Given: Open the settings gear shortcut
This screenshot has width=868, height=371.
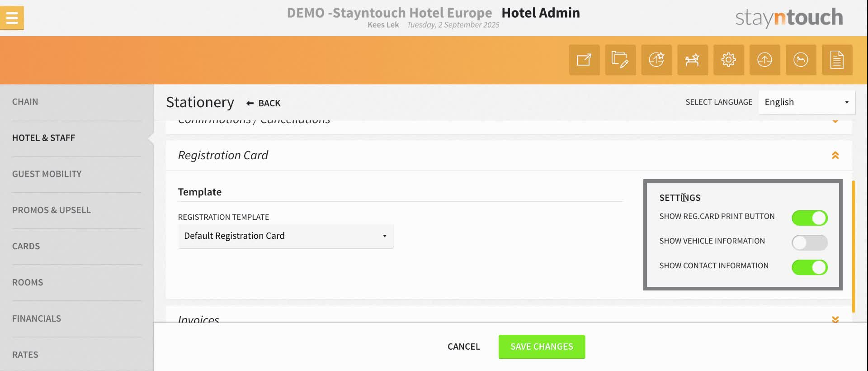Looking at the screenshot, I should [x=729, y=60].
